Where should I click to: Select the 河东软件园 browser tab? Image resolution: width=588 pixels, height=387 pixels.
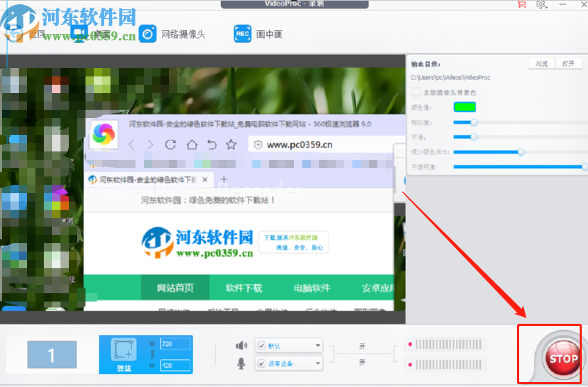click(150, 180)
